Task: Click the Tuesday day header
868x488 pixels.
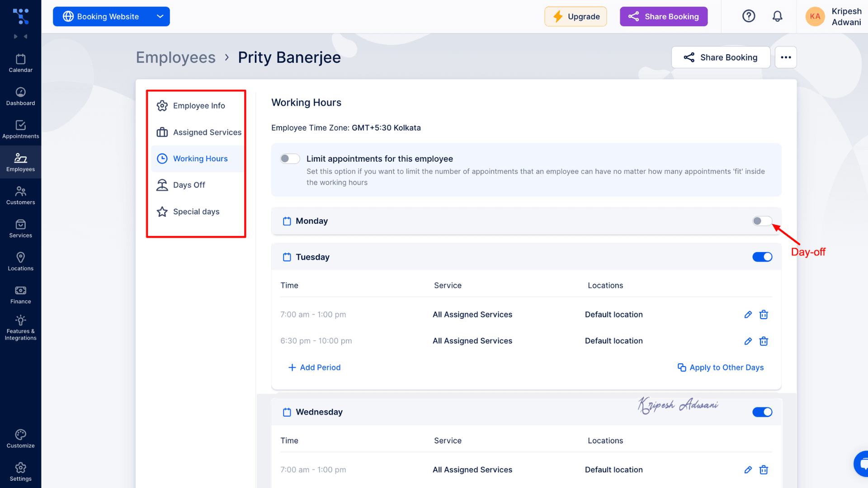Action: [x=526, y=257]
